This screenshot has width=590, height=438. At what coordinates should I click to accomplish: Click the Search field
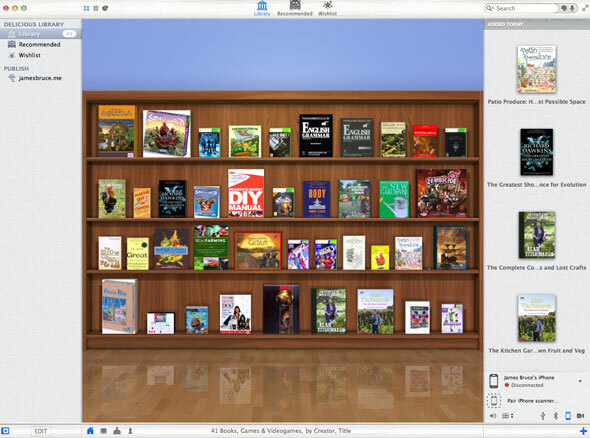click(521, 8)
